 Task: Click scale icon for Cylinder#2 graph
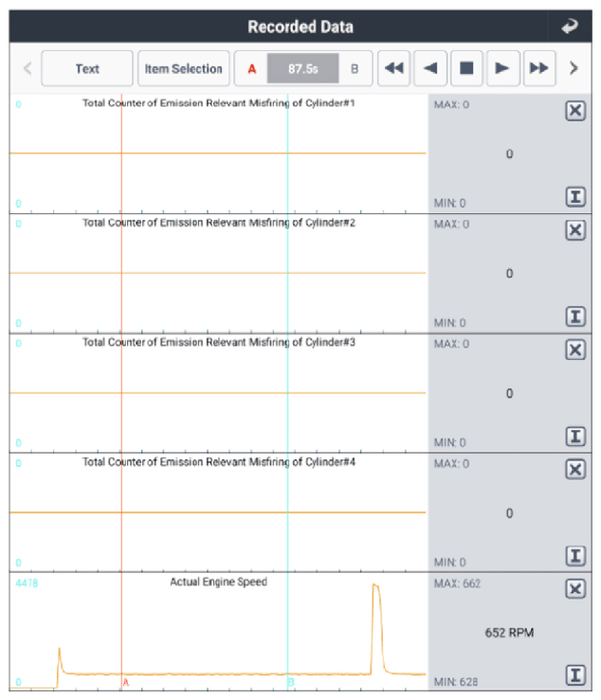tap(575, 316)
